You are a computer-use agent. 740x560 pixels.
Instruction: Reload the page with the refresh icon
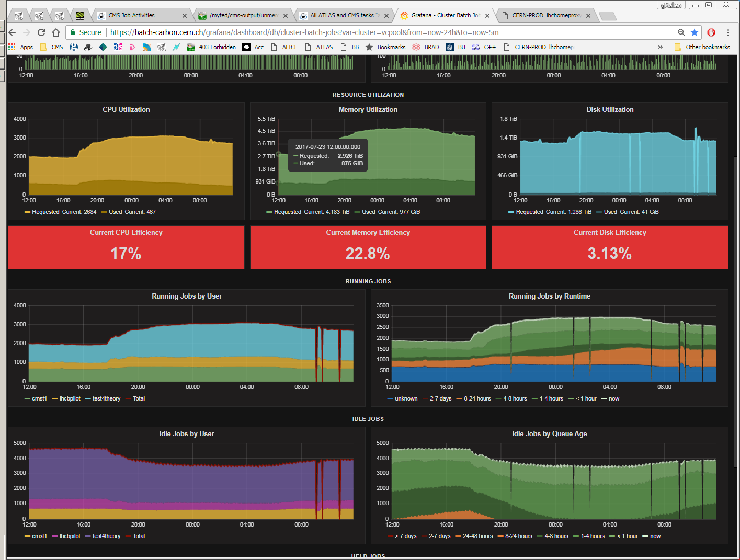click(41, 32)
